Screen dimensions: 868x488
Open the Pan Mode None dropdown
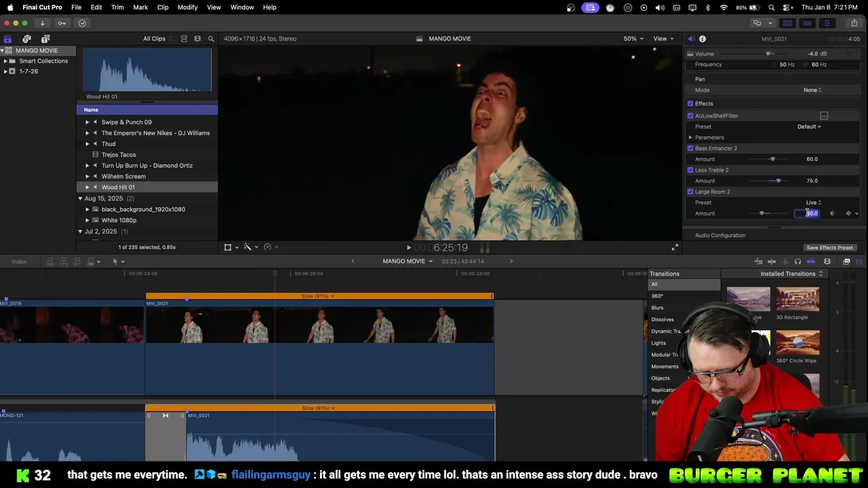coord(812,90)
